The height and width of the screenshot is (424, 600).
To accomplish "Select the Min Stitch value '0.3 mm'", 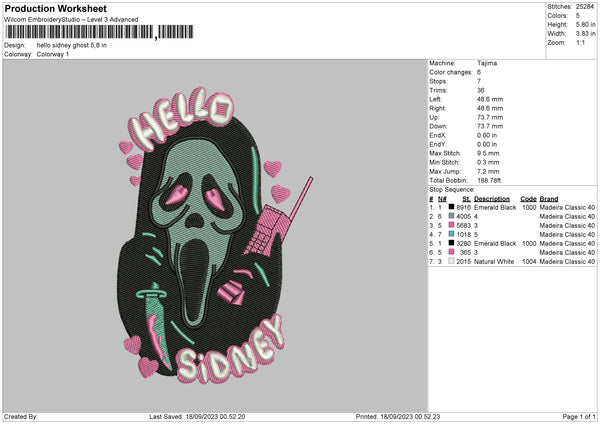I will [488, 162].
